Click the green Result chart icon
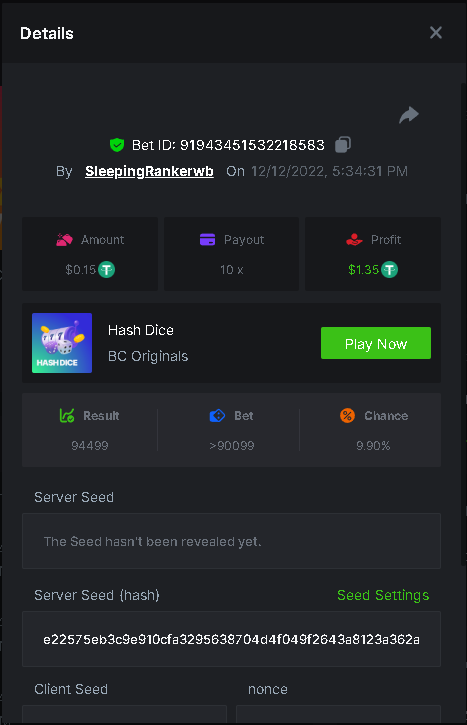The width and height of the screenshot is (467, 725). [x=67, y=416]
